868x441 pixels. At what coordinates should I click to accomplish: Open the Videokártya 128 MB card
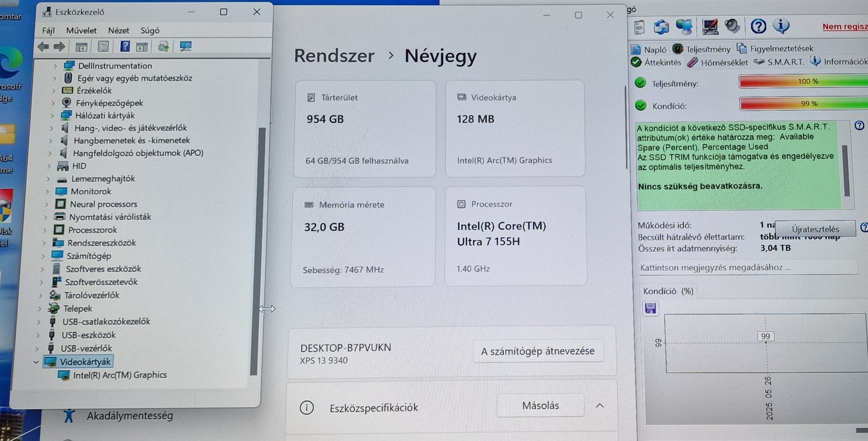(515, 128)
